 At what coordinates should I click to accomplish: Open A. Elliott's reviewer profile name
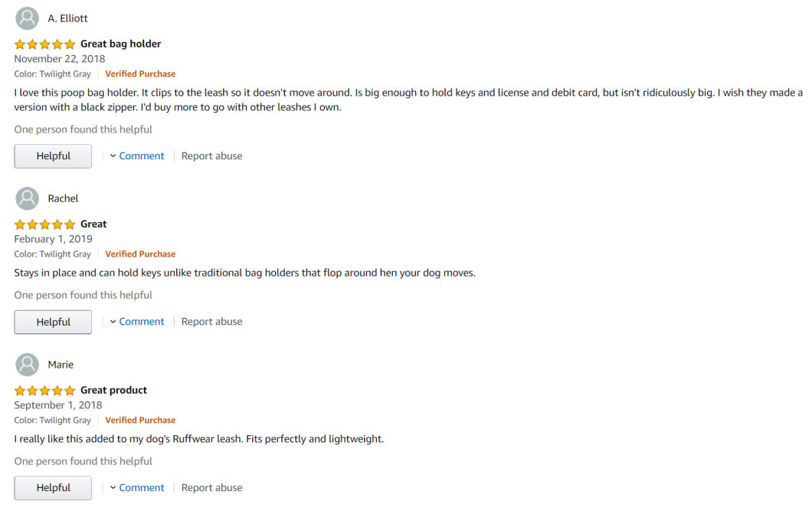67,18
